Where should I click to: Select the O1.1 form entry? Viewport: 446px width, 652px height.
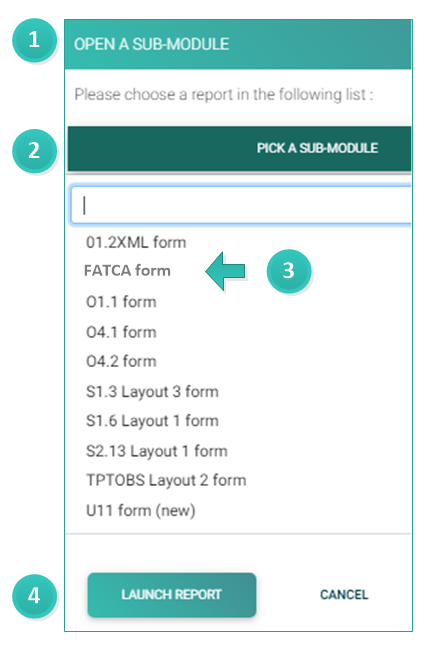[x=121, y=301]
